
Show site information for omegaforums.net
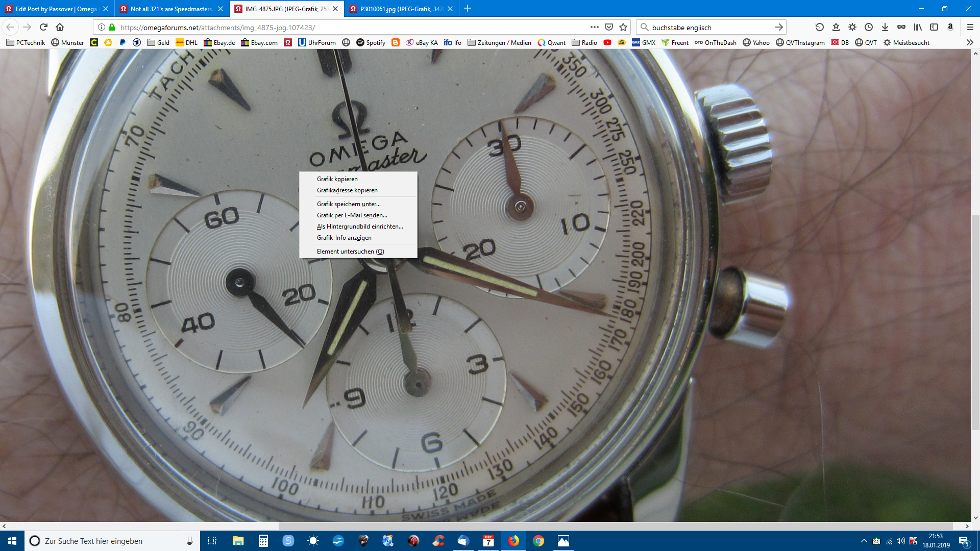pyautogui.click(x=102, y=27)
